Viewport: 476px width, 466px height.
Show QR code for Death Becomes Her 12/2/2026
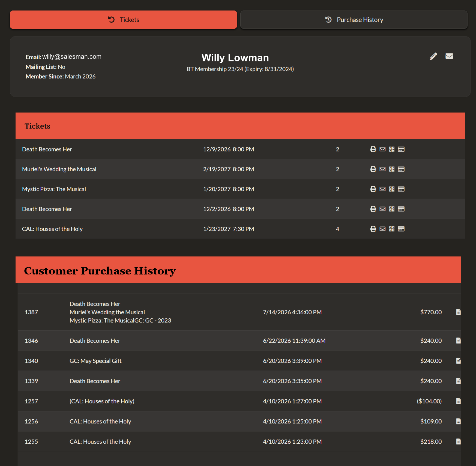[x=392, y=209]
